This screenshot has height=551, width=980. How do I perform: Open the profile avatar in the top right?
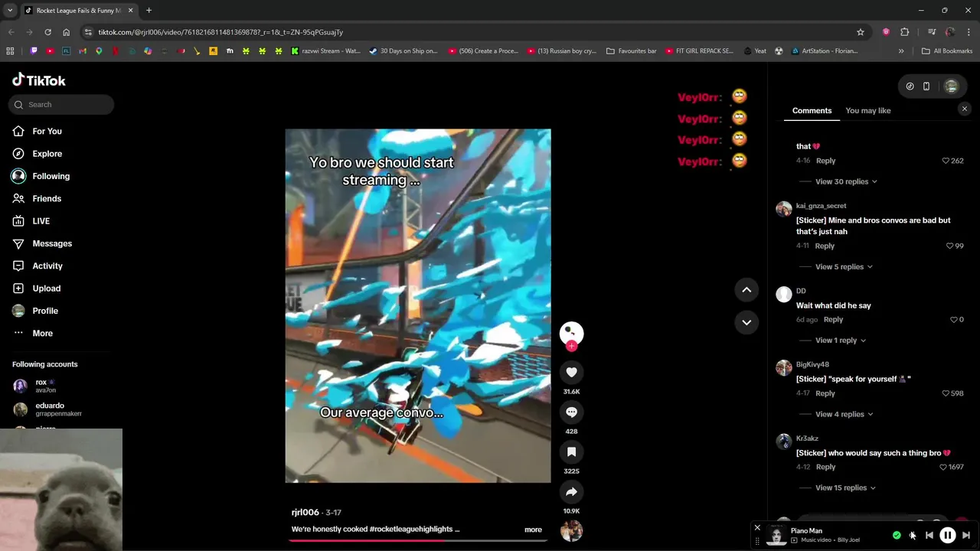tap(951, 86)
